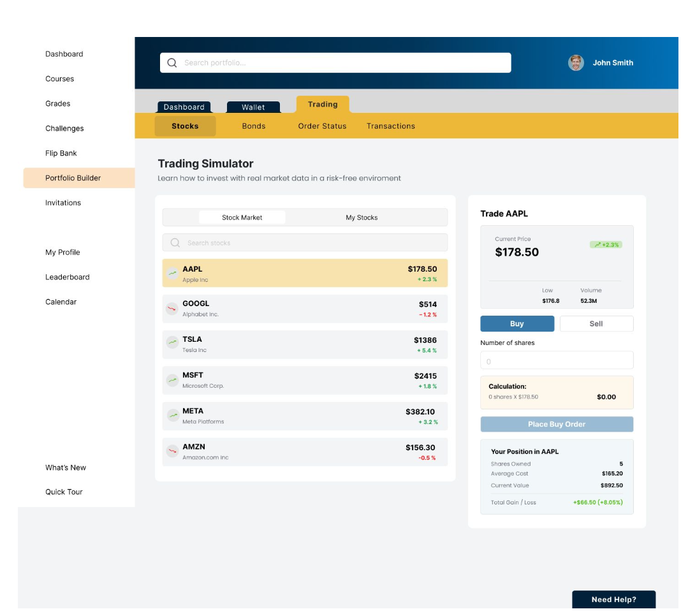This screenshot has height=616, width=681.
Task: Select the Stocks sub-tab
Action: point(185,126)
